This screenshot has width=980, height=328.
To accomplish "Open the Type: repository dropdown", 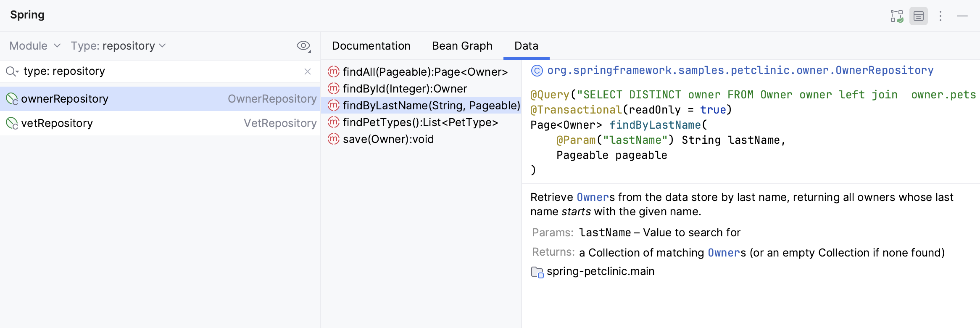I will coord(118,46).
